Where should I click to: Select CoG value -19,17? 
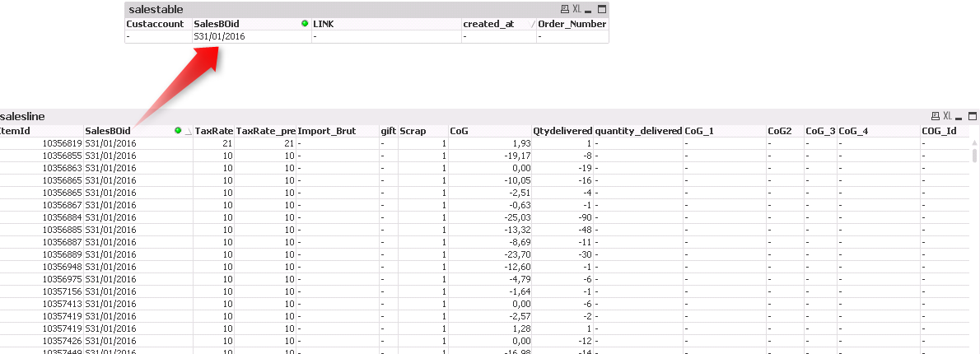(x=517, y=156)
